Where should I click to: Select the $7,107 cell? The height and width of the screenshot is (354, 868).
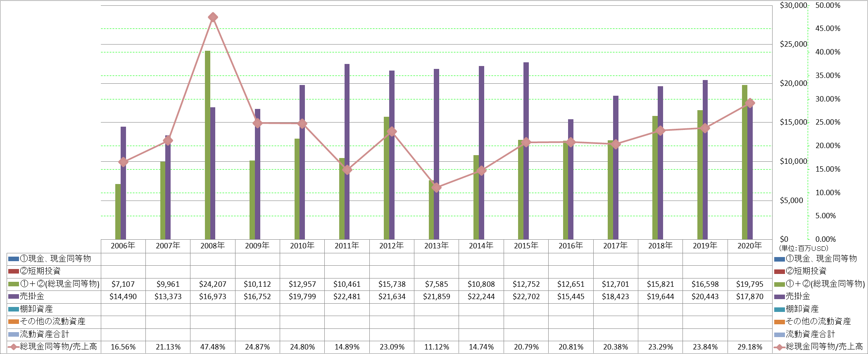[x=123, y=284]
